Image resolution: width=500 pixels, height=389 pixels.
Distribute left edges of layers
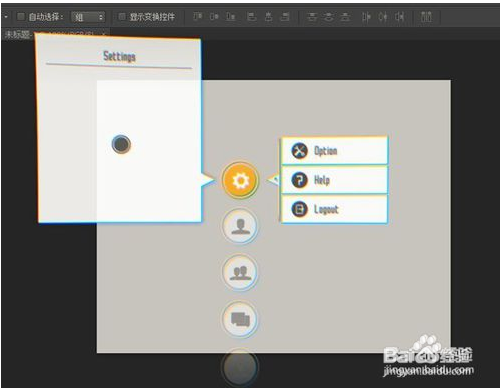coord(366,16)
